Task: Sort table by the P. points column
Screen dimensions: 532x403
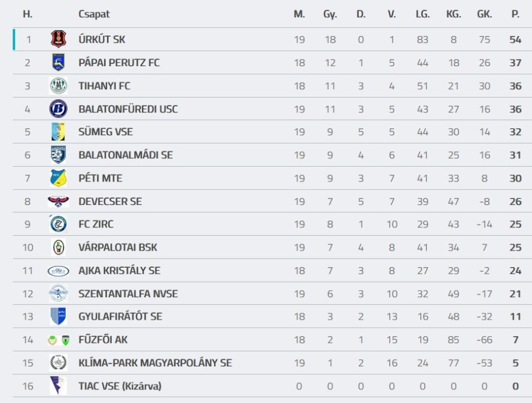Action: [x=515, y=14]
